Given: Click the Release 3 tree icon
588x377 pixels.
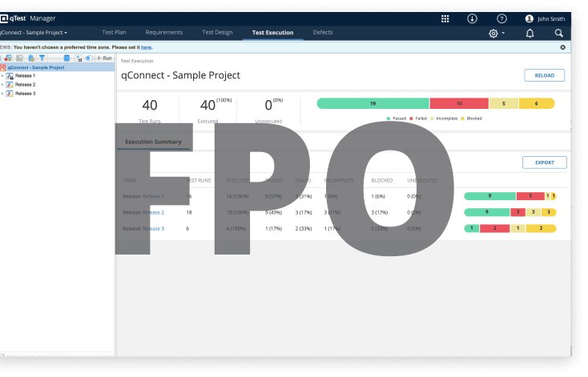Looking at the screenshot, I should [10, 94].
